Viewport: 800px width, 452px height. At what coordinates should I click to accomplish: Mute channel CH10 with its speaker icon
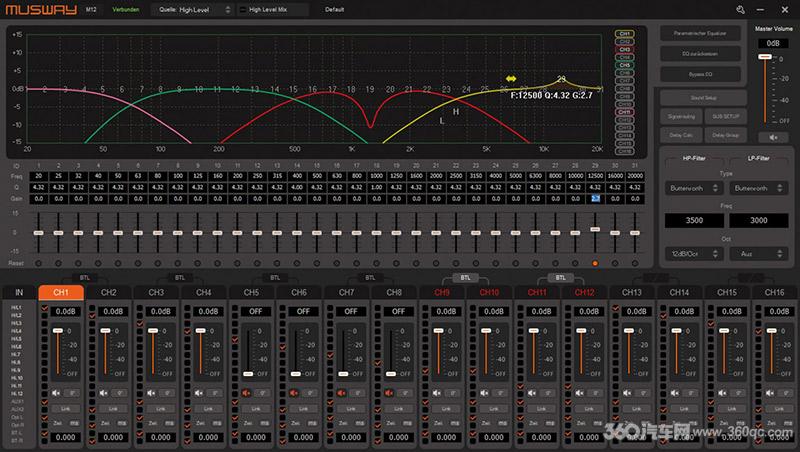coord(484,393)
